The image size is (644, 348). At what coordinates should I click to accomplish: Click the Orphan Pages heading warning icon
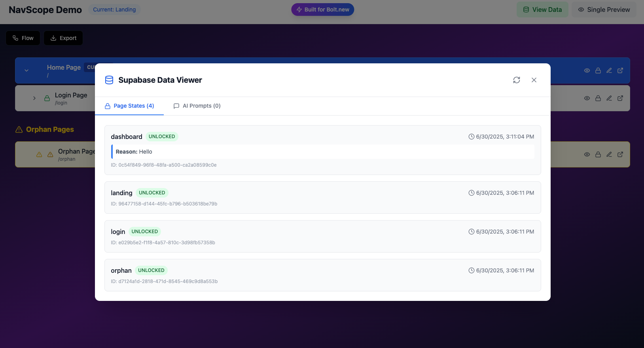point(19,129)
